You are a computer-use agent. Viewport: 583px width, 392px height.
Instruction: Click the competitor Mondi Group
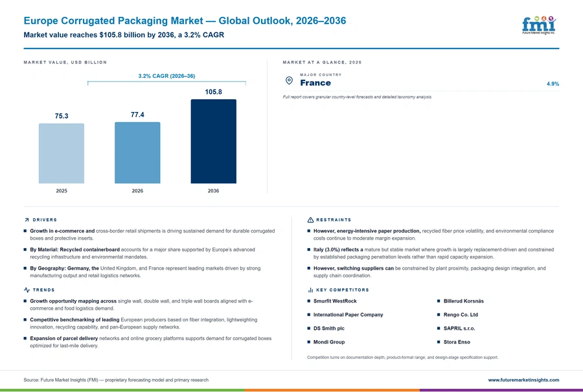pos(328,342)
